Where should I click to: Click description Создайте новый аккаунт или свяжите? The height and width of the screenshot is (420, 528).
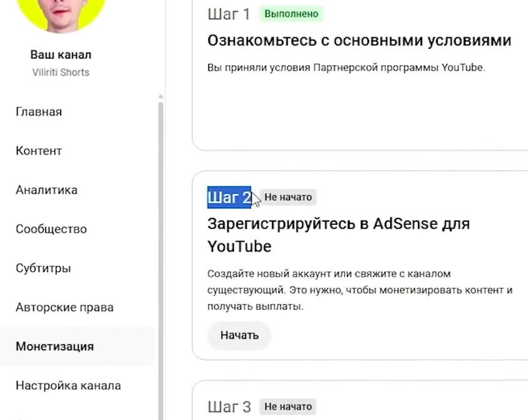(x=360, y=290)
